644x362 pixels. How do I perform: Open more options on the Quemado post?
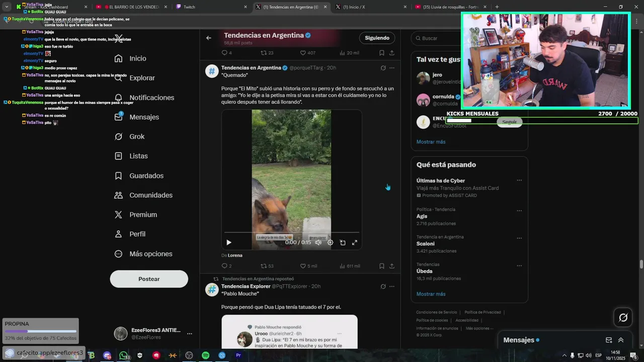tap(392, 68)
